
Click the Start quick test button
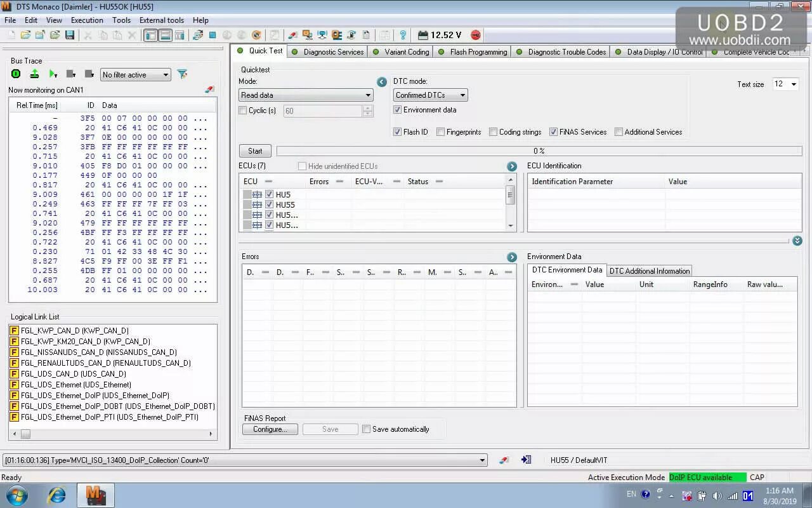(x=255, y=151)
